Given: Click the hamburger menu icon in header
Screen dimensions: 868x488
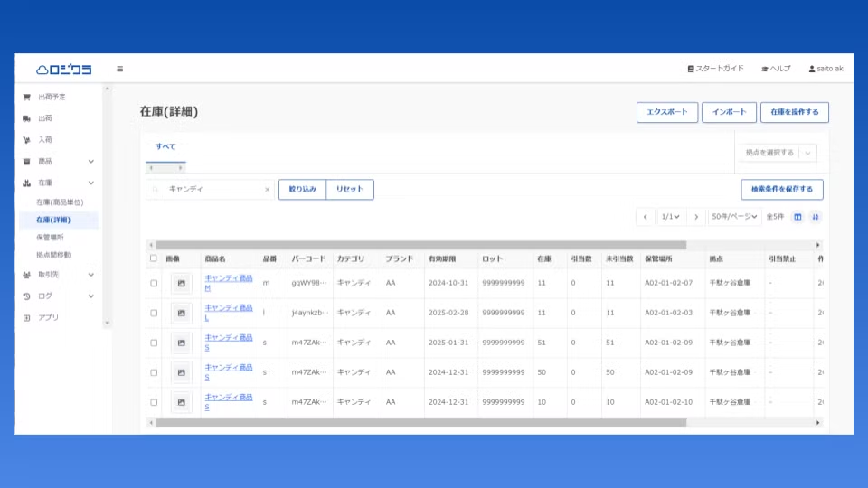Looking at the screenshot, I should pos(120,69).
